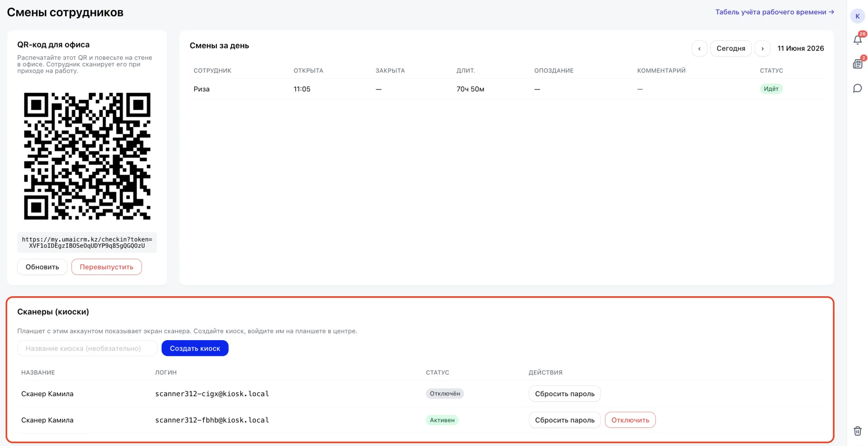Screen dimensions: 868x446
Task: Click the Создать киоск button
Action: click(195, 348)
